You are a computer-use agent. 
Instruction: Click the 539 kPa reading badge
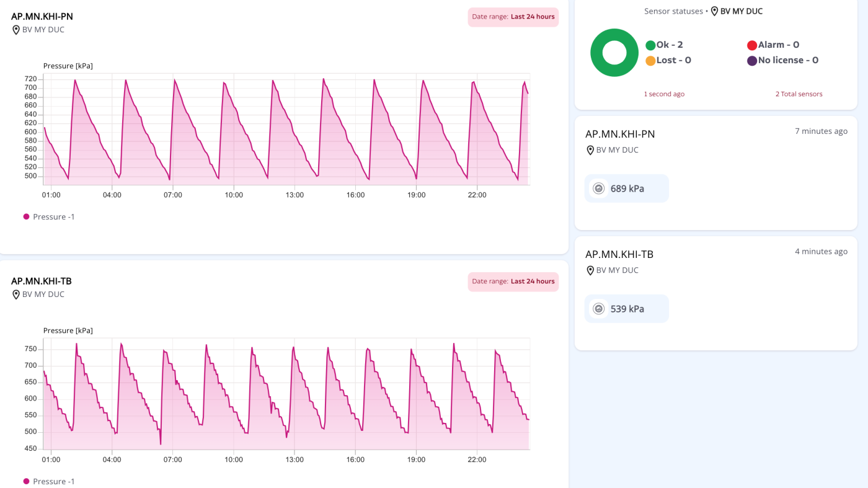tap(627, 309)
